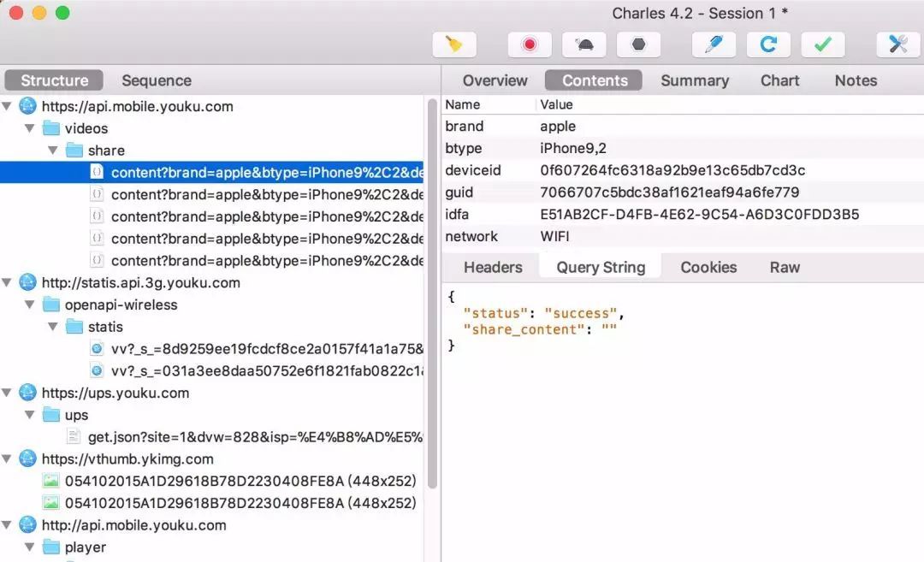Toggle the hexagon Breakpoints icon
This screenshot has height=562, width=924.
coord(638,44)
